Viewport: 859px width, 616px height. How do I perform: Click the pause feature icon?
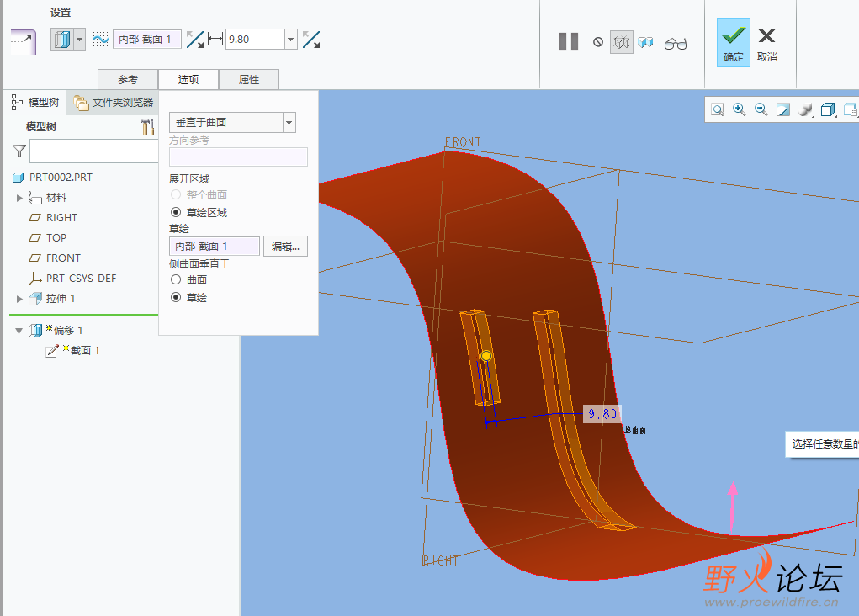569,41
